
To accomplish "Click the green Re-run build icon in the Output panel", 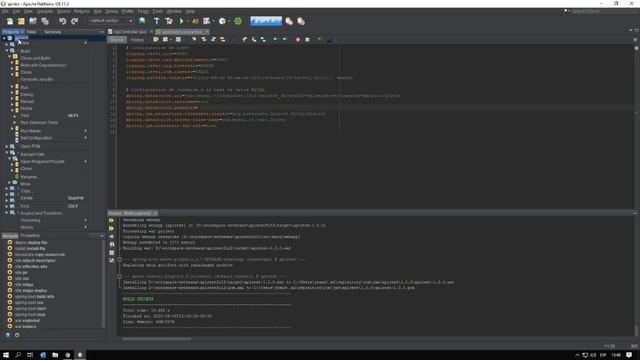I will 111,220.
